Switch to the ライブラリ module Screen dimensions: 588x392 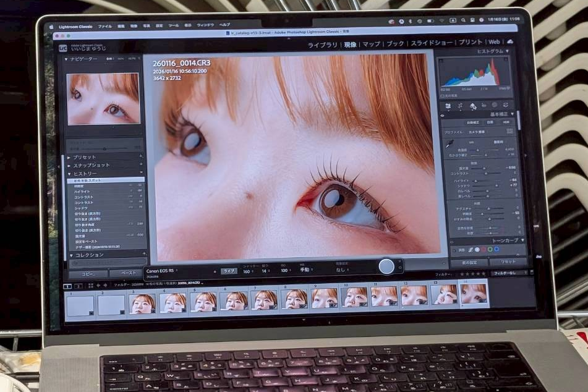point(322,45)
